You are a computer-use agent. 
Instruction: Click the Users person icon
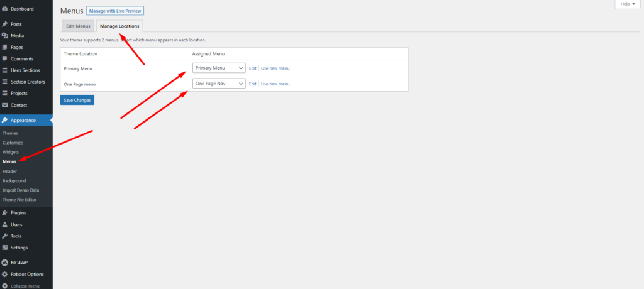pyautogui.click(x=5, y=224)
